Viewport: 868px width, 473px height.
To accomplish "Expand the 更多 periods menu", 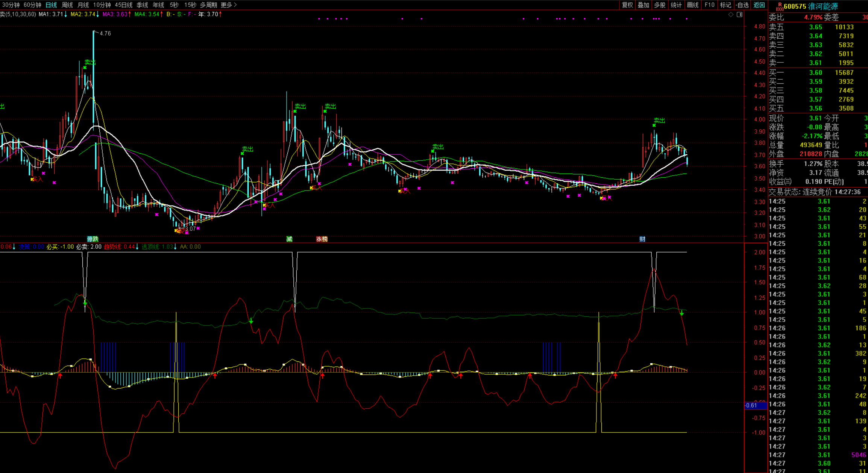I will [229, 5].
